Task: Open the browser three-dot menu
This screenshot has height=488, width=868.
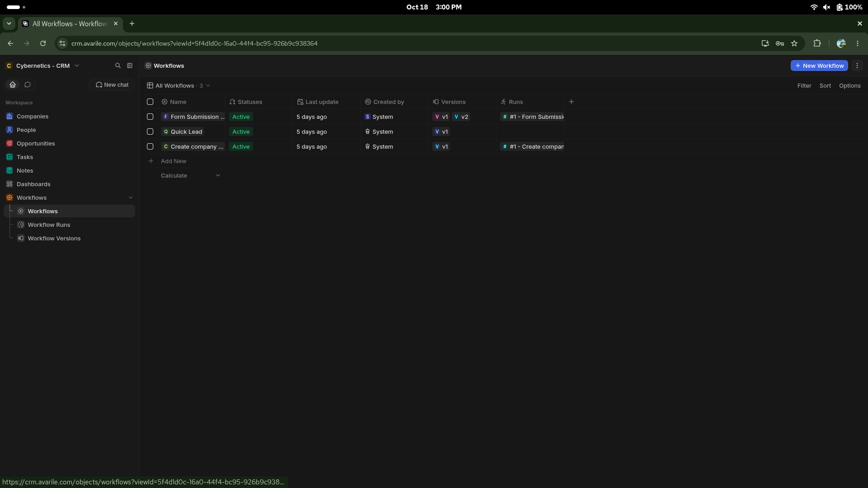Action: pos(858,43)
